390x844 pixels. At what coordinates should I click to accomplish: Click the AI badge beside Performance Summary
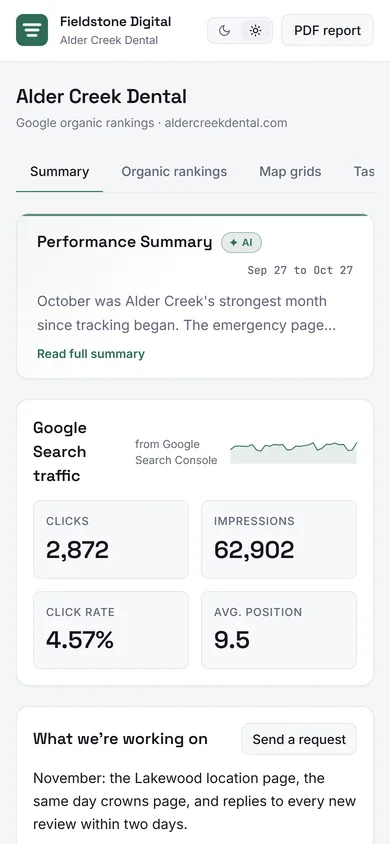(242, 243)
